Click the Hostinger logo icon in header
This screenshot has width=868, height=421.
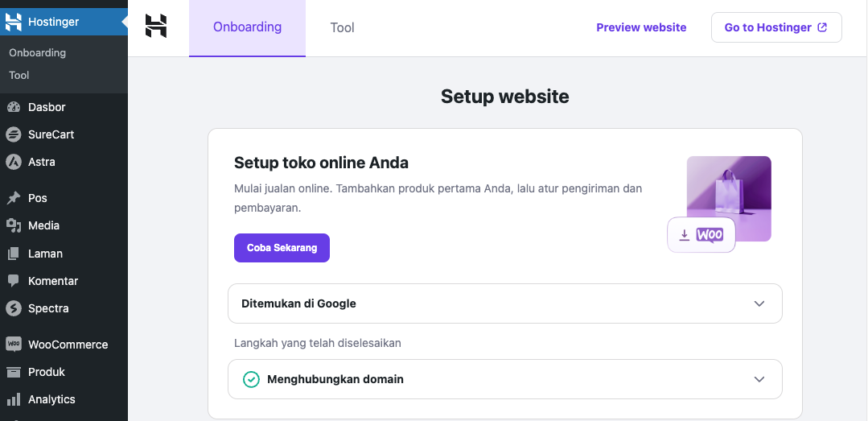[156, 27]
